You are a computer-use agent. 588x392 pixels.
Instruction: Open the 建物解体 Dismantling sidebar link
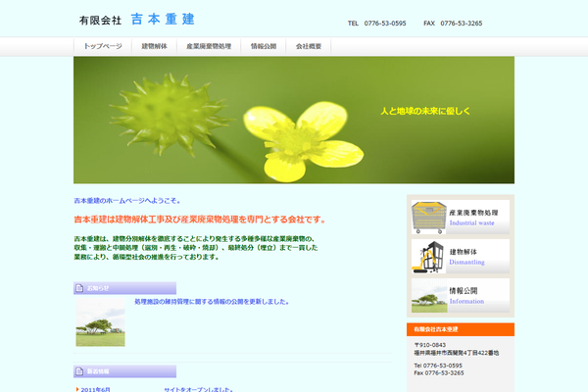pos(461,257)
